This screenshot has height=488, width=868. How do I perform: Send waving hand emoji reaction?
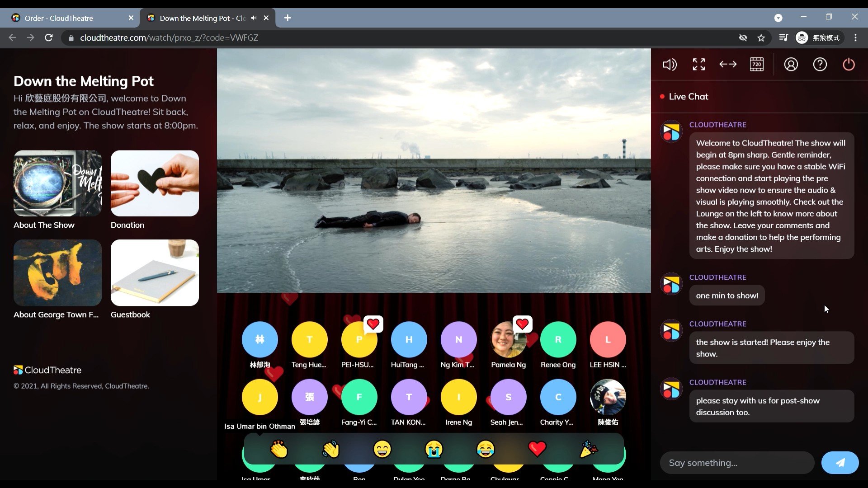click(x=330, y=449)
